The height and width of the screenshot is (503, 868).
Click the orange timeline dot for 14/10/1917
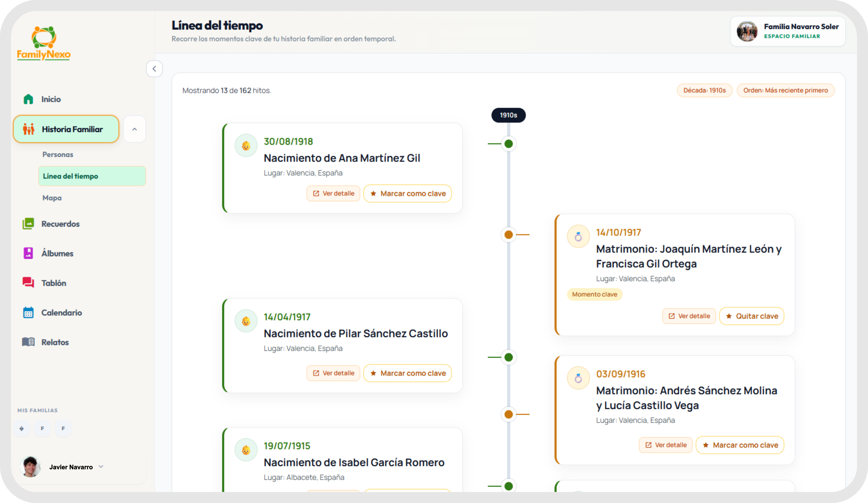[508, 235]
